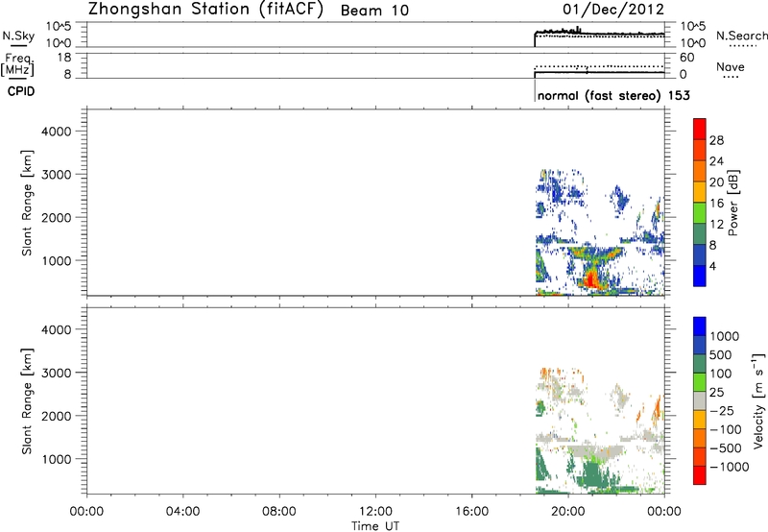Pick the Power colorbar segment between 16 and 20

[x=700, y=191]
